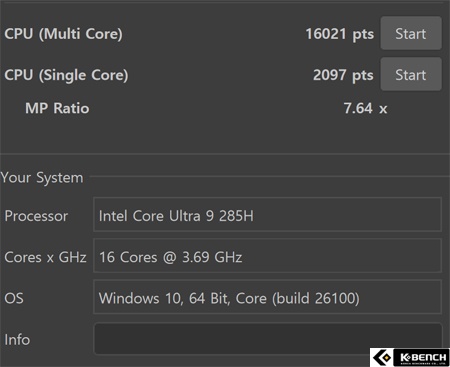Start the CPU Multi Core benchmark
The width and height of the screenshot is (450, 367).
point(411,33)
